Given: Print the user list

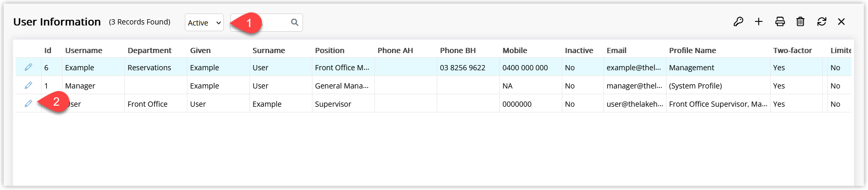Looking at the screenshot, I should click(780, 22).
